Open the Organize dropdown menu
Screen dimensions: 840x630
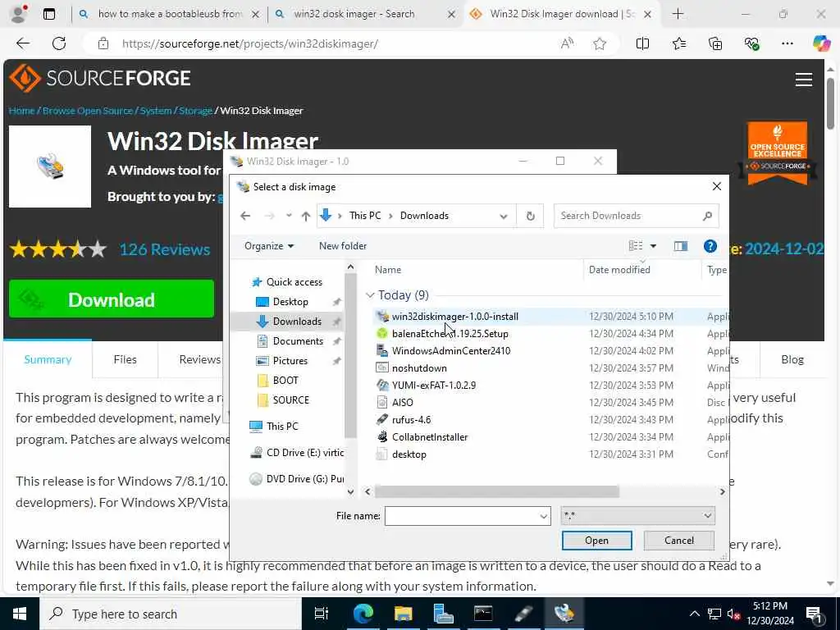click(x=269, y=246)
